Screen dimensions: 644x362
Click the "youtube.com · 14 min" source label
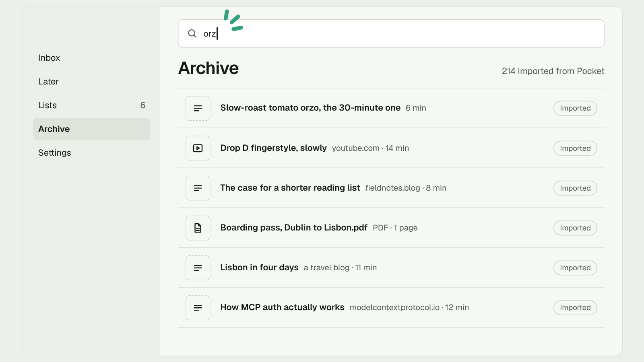(370, 148)
